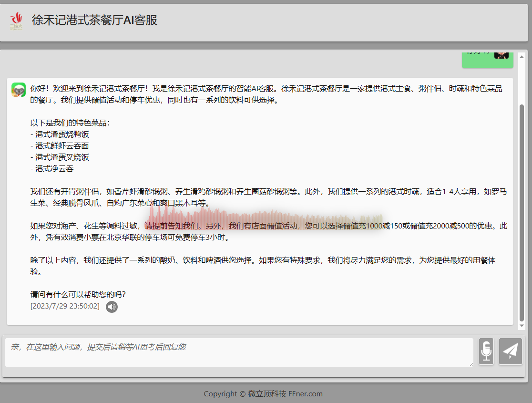Click the scrollbar down arrow

[522, 325]
